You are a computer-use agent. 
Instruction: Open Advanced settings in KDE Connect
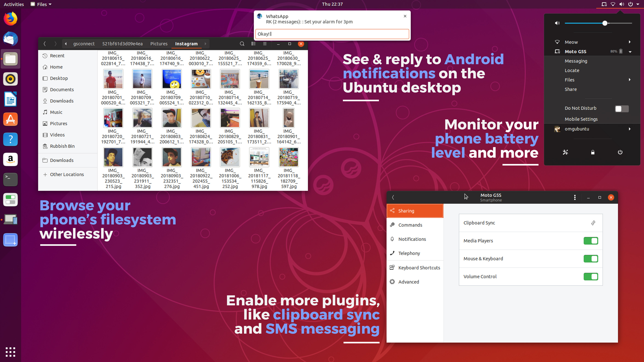point(408,282)
